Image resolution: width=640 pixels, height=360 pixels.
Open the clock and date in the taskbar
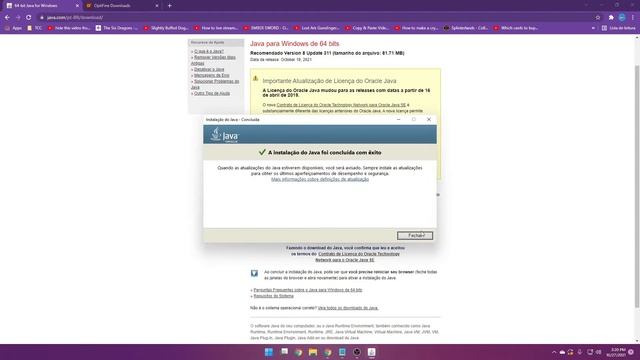coord(616,352)
